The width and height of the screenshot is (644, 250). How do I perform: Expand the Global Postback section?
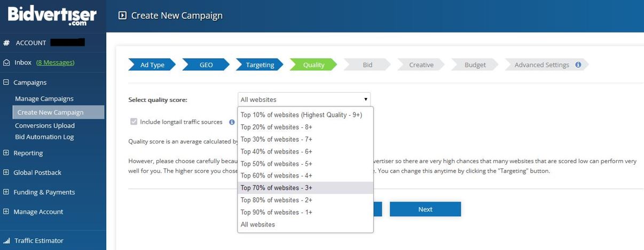(6, 172)
